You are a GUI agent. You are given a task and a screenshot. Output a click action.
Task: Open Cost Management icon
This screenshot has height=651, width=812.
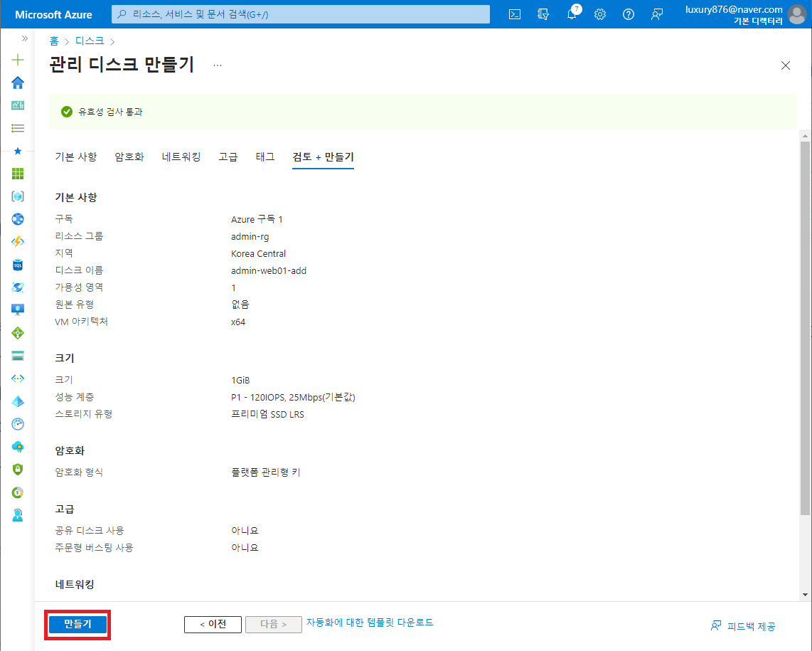coord(18,492)
